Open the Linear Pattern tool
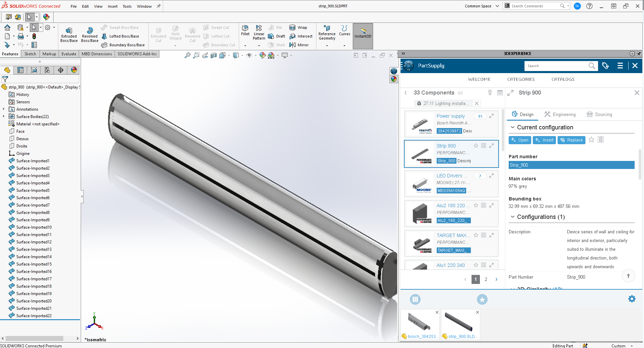Screen dimensions: 644x348 [x=259, y=32]
